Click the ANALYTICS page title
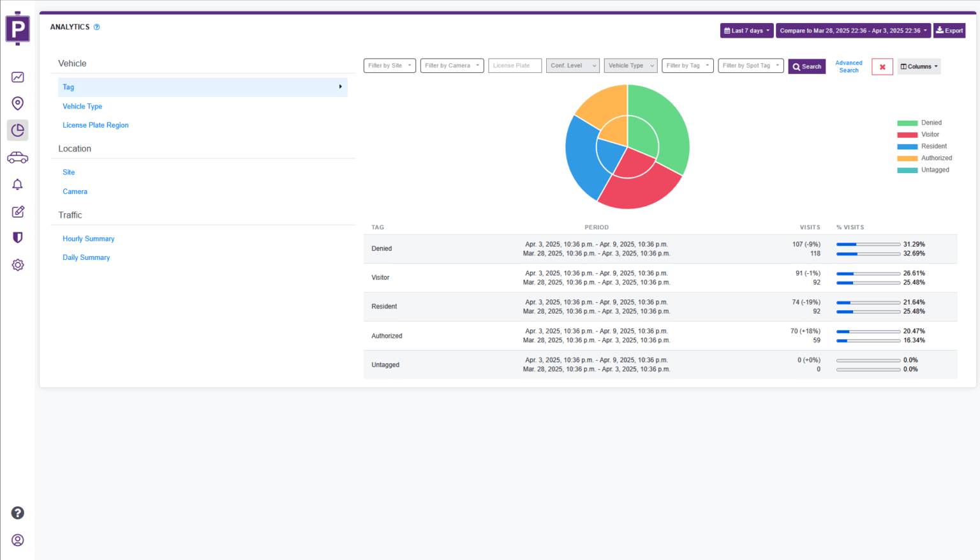The width and height of the screenshot is (980, 560). [70, 27]
